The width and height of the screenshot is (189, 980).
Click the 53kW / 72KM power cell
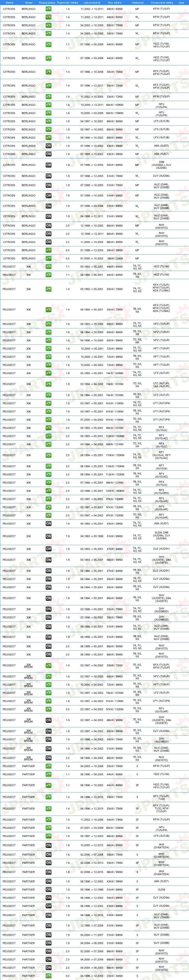click(x=115, y=97)
